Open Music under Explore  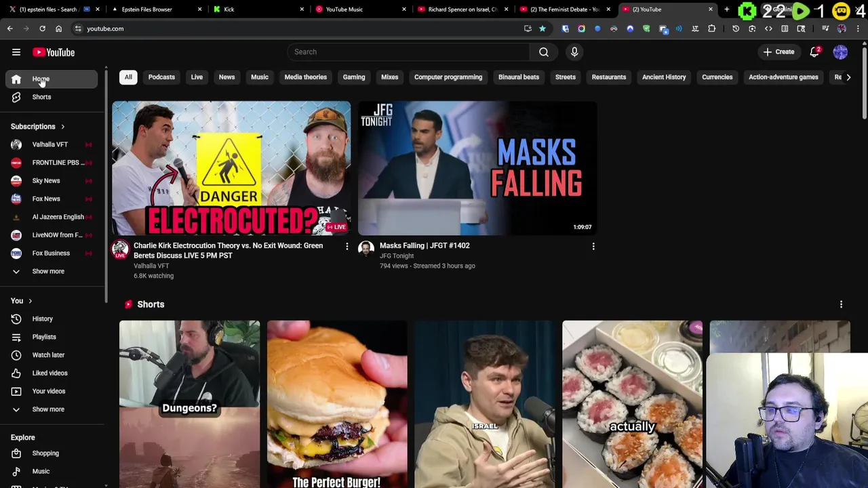52,471
